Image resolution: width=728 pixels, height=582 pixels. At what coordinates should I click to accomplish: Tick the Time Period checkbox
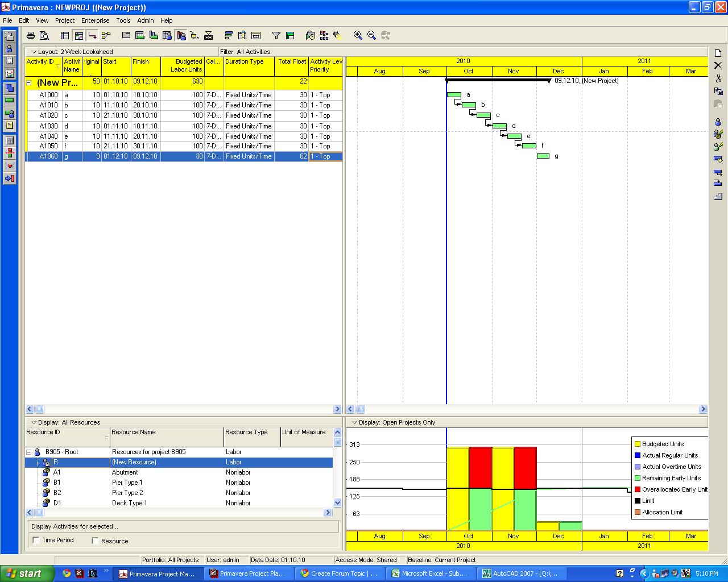coord(36,540)
